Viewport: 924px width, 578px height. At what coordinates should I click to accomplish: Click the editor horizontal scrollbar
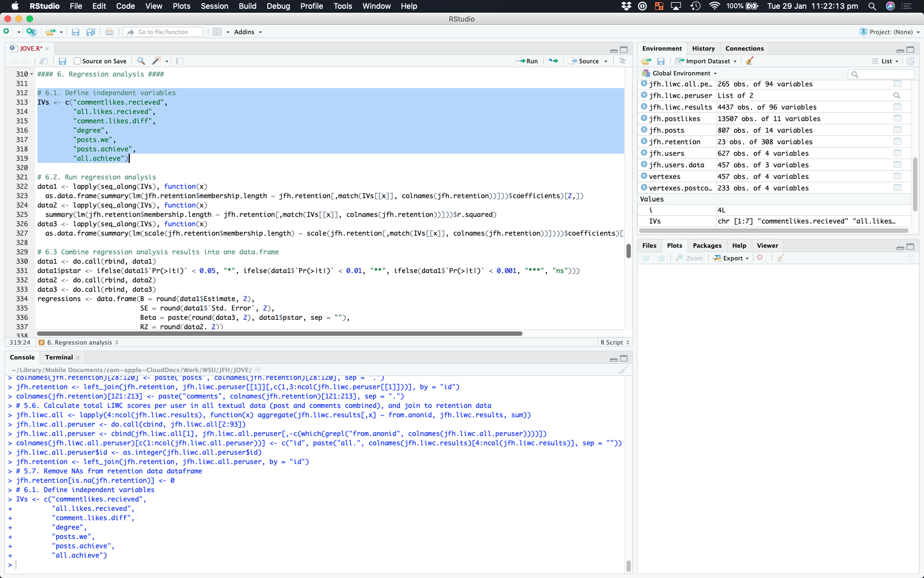tap(279, 334)
